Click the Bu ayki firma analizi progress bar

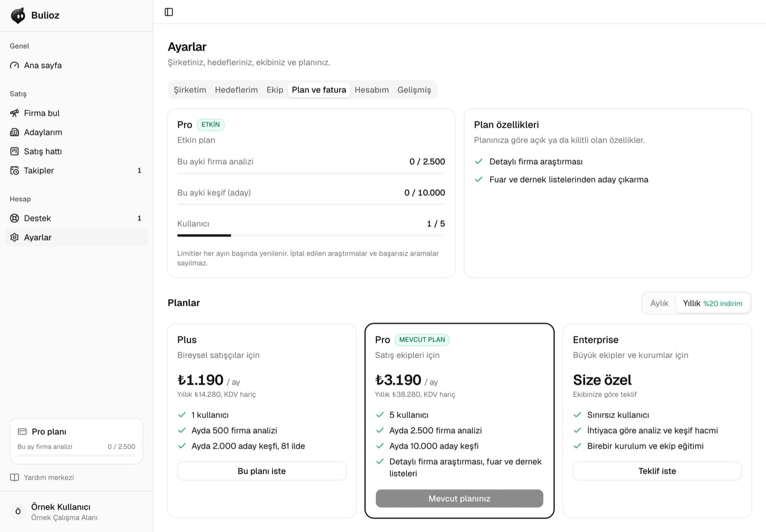point(311,173)
